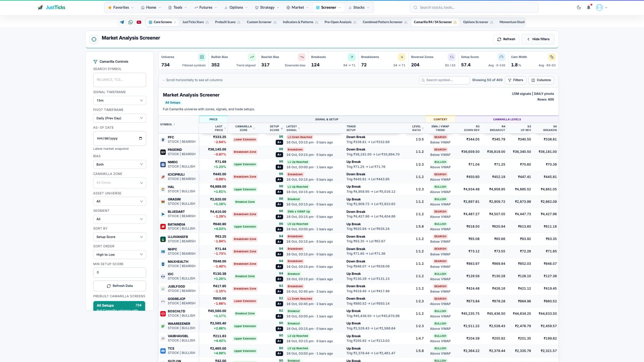Image resolution: width=644 pixels, height=362 pixels.
Task: Click the Min Setup Score input
Action: point(120,273)
